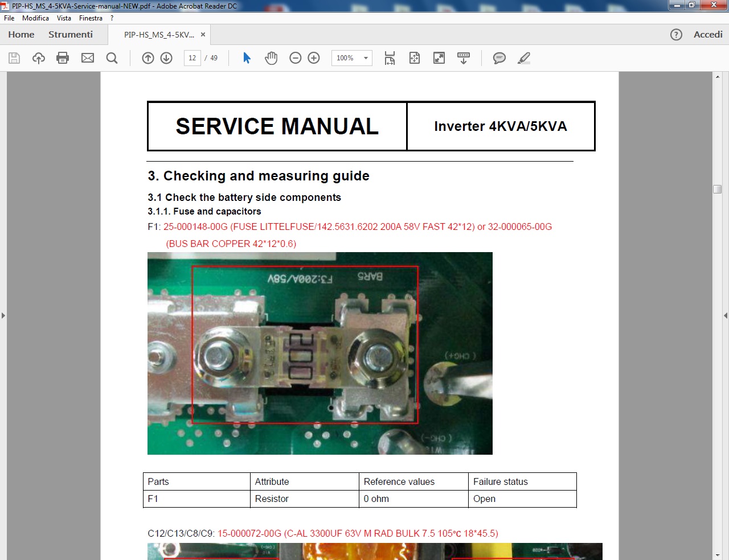Send file by email icon
This screenshot has height=560, width=729.
88,58
